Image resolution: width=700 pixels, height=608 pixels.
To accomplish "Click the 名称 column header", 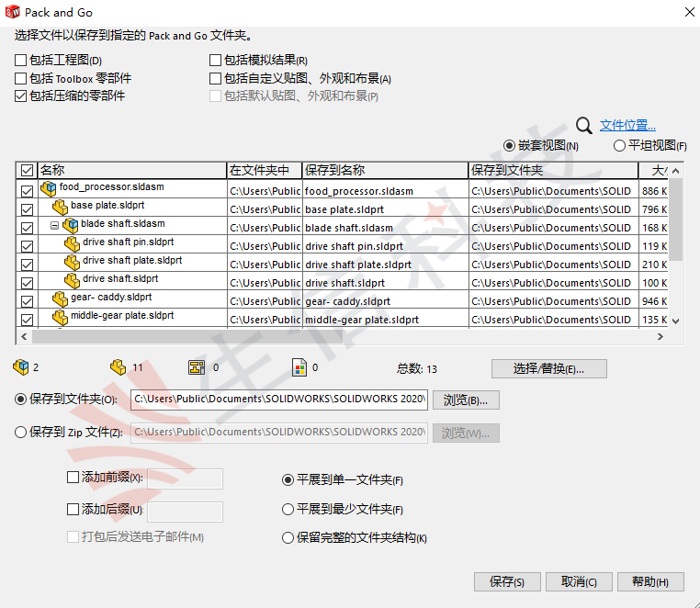I will (132, 170).
